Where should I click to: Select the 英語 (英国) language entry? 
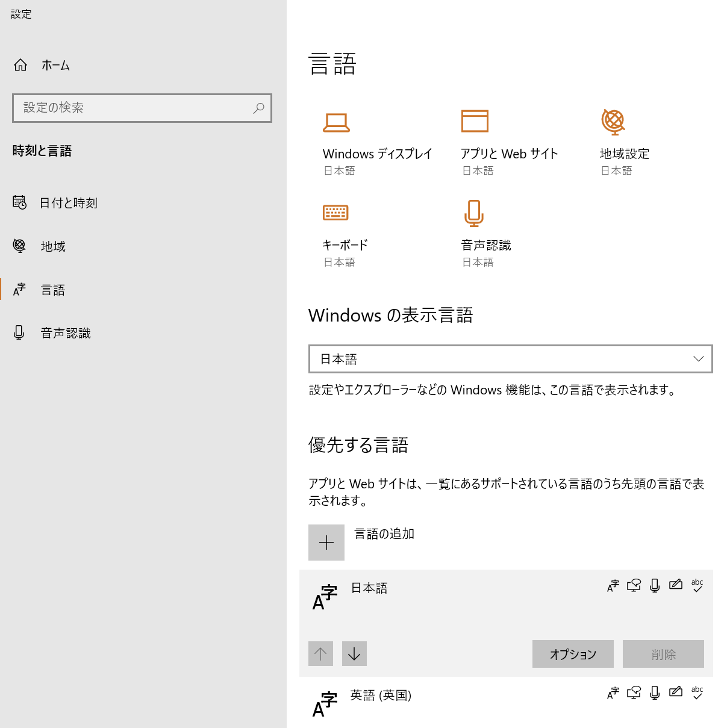[x=506, y=702]
